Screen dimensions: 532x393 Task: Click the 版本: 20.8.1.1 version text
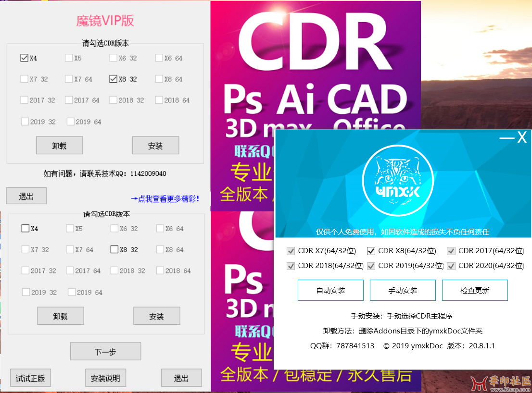[471, 346]
